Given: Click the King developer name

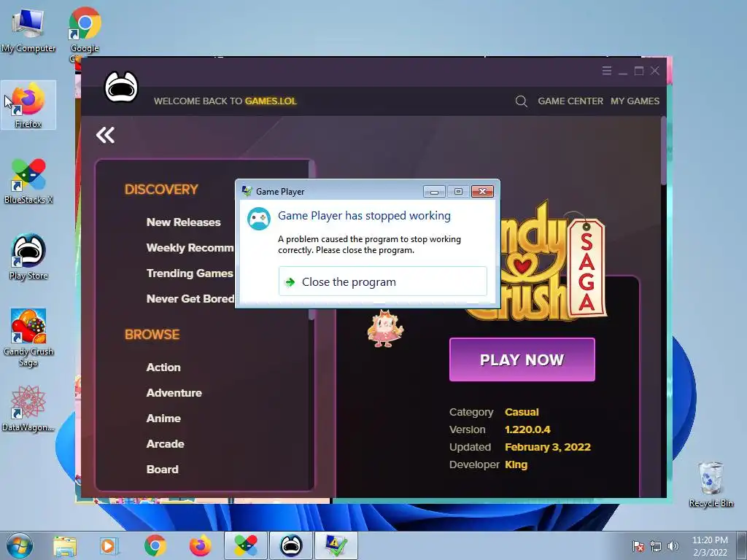Looking at the screenshot, I should (516, 464).
